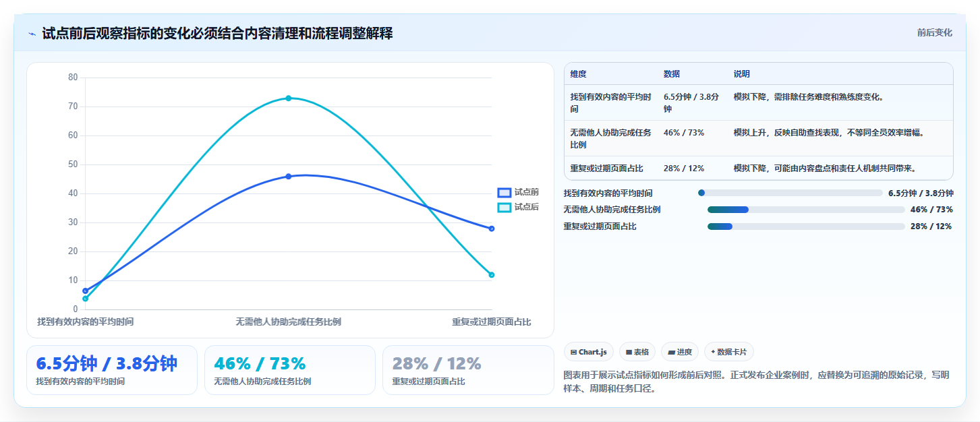Click the 28% / 12% table data cell
Viewport: 980px width, 422px height.
click(693, 168)
